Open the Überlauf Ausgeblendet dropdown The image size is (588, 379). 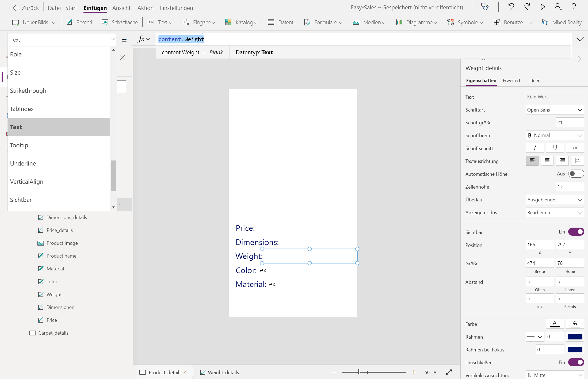(x=554, y=200)
